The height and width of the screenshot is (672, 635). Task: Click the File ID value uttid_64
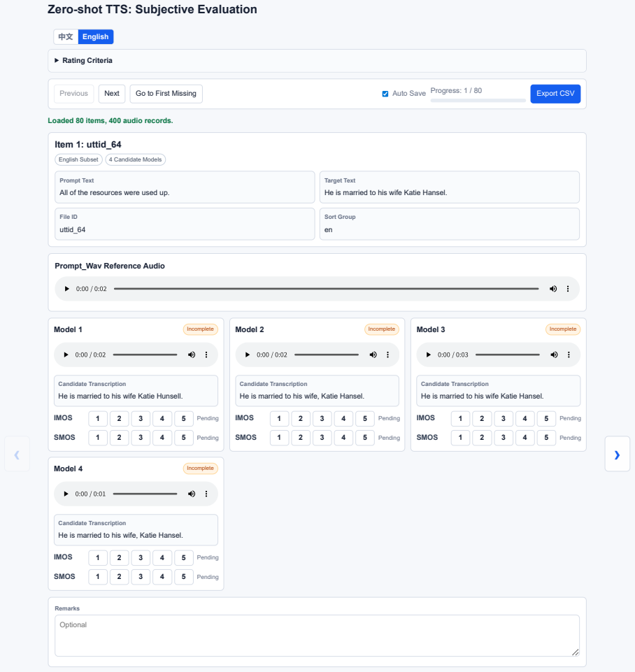pos(73,230)
